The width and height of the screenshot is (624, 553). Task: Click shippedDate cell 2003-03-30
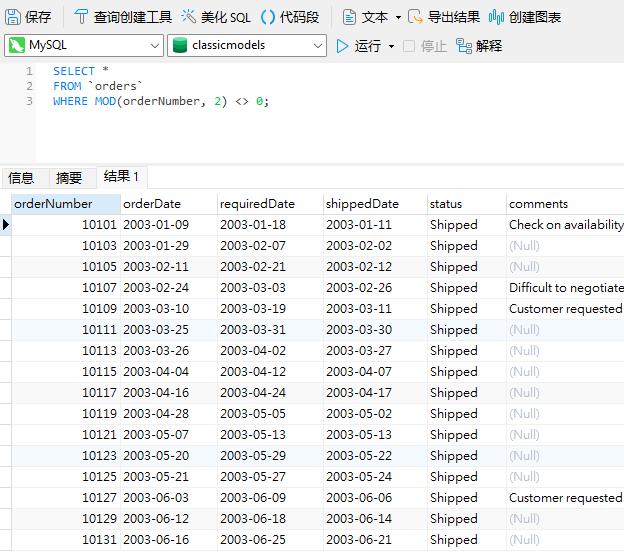pyautogui.click(x=375, y=330)
